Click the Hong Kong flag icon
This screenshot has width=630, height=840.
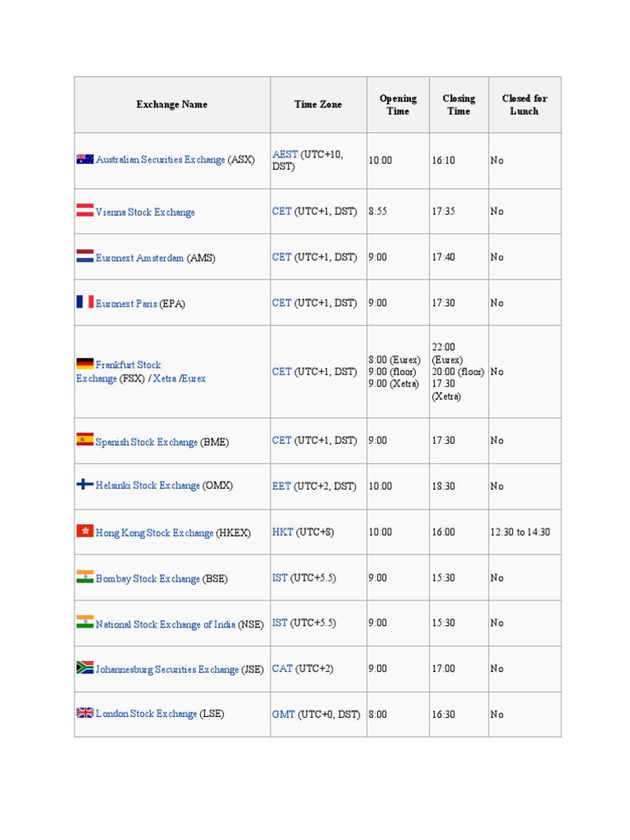[84, 531]
